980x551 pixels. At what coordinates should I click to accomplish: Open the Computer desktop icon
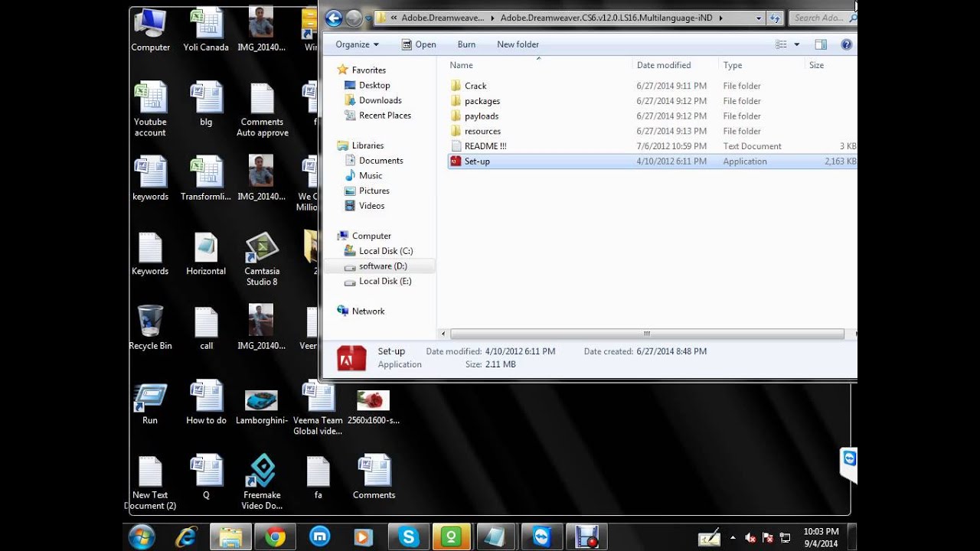tap(150, 31)
